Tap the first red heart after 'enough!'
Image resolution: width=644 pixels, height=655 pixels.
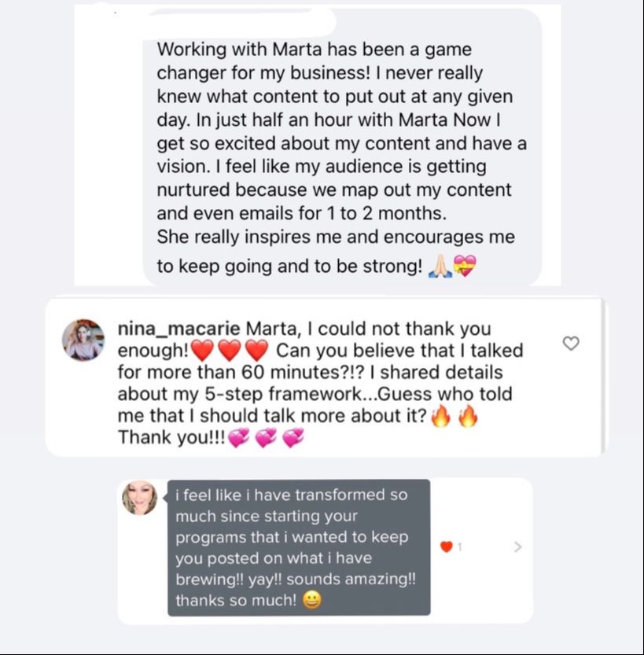coord(202,351)
